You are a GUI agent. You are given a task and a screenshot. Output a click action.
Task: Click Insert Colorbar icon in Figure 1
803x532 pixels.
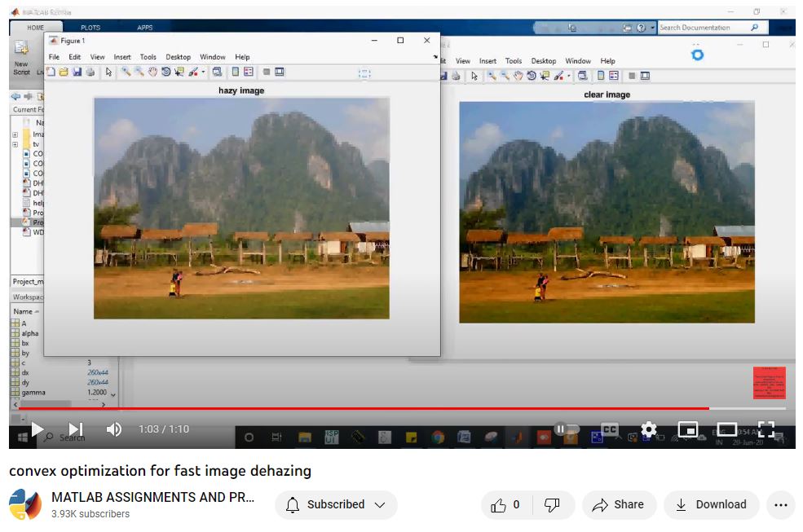pyautogui.click(x=236, y=73)
